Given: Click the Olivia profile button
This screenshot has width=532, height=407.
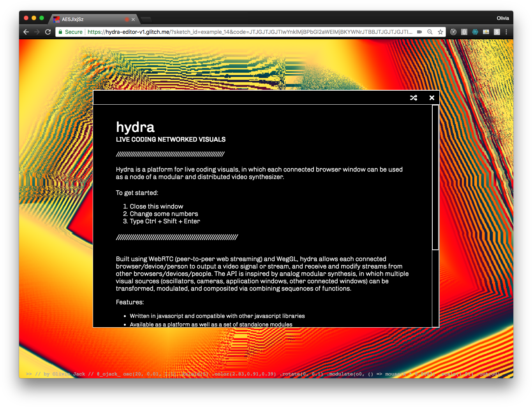Looking at the screenshot, I should [x=503, y=18].
